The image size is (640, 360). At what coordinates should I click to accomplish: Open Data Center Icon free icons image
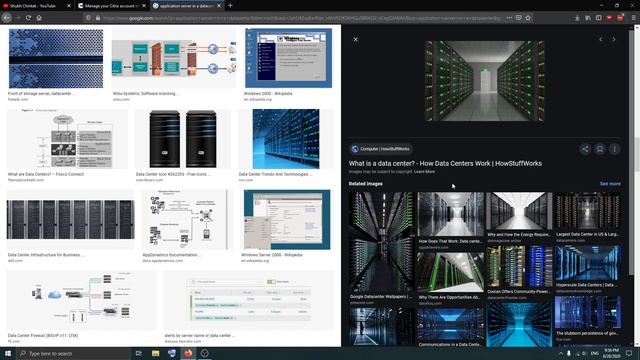point(183,139)
